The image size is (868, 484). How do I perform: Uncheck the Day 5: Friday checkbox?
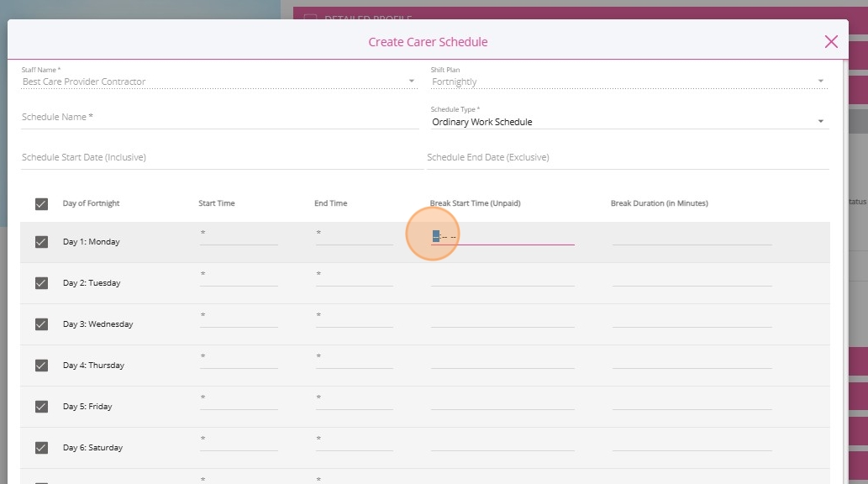pyautogui.click(x=41, y=407)
